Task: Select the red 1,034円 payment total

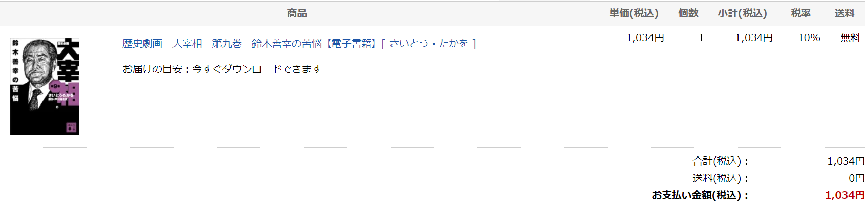Action: (845, 195)
